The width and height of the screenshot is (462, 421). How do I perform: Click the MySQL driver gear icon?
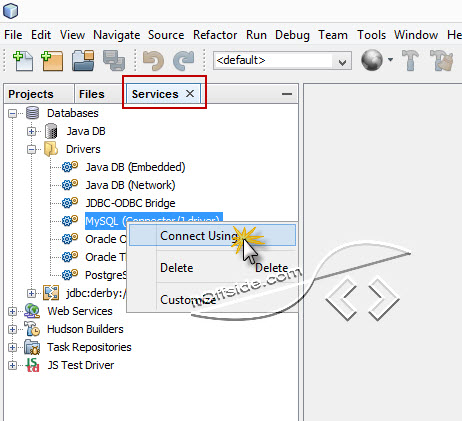[70, 220]
